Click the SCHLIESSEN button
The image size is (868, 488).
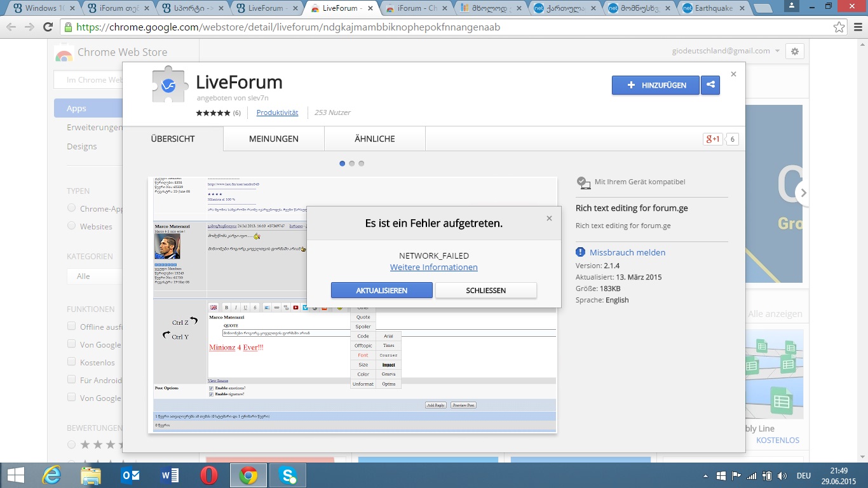pyautogui.click(x=486, y=290)
